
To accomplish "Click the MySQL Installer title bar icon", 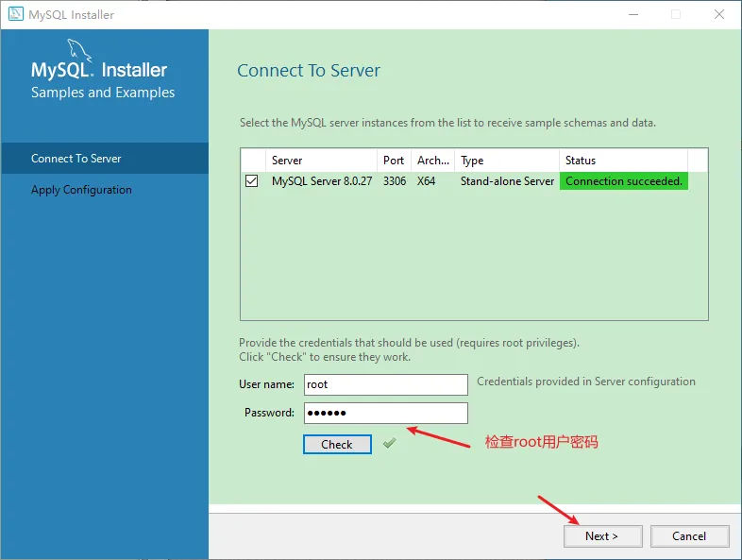I will (x=16, y=14).
